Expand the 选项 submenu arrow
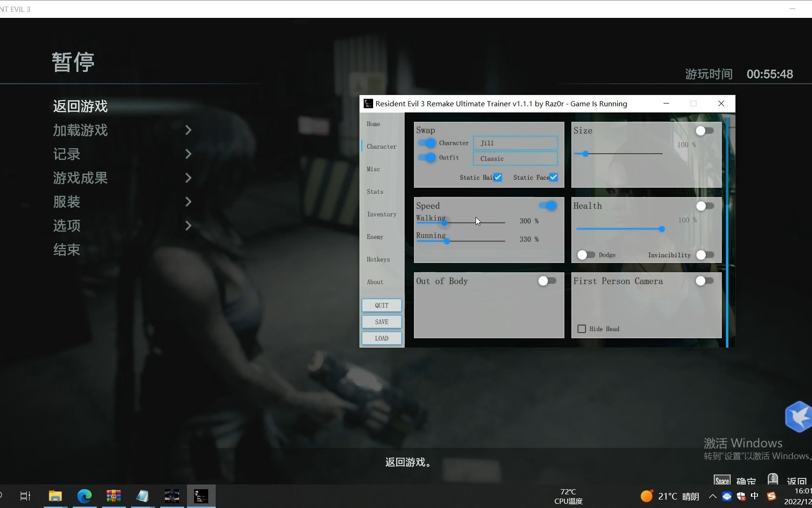 point(188,226)
